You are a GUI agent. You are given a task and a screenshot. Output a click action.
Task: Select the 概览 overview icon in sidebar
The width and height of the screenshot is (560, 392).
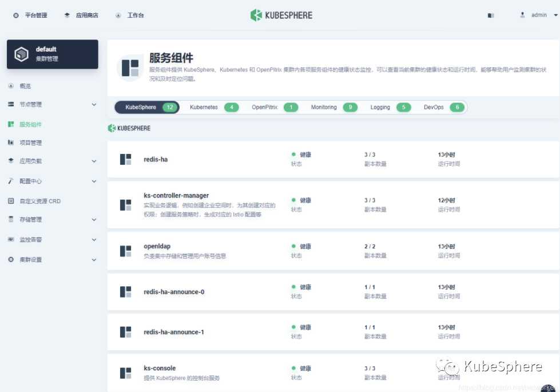coord(11,86)
